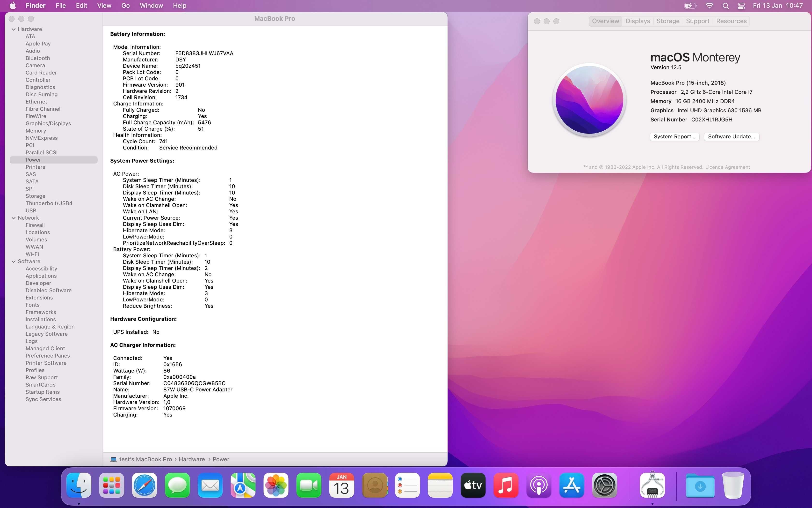Switch to Storage tab in About window
The height and width of the screenshot is (508, 812).
click(x=668, y=21)
